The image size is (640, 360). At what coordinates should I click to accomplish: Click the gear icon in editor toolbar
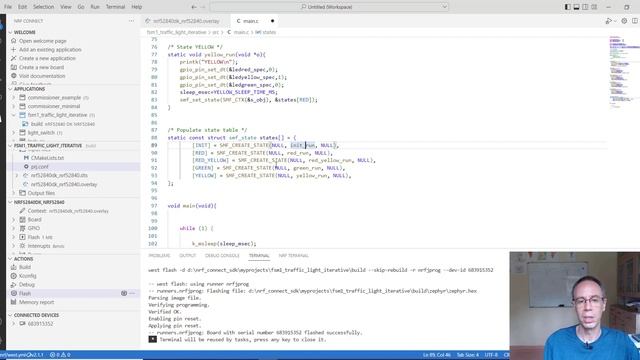624,21
